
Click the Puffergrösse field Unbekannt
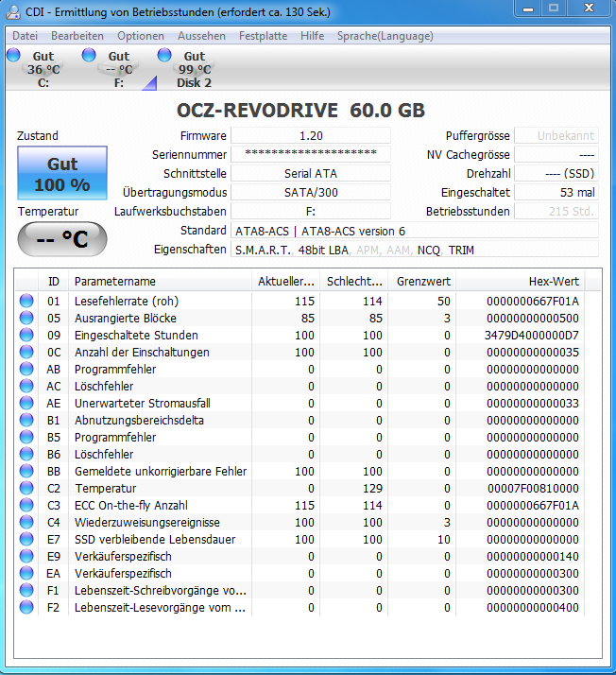click(x=556, y=135)
